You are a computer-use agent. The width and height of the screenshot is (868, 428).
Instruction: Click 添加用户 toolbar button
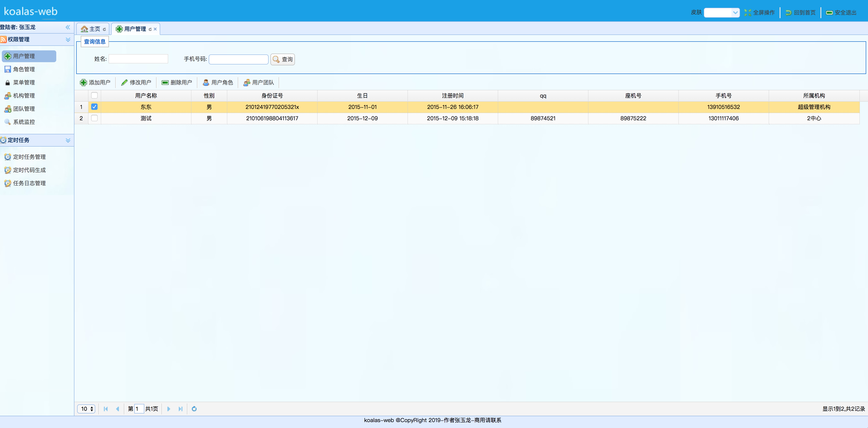95,83
